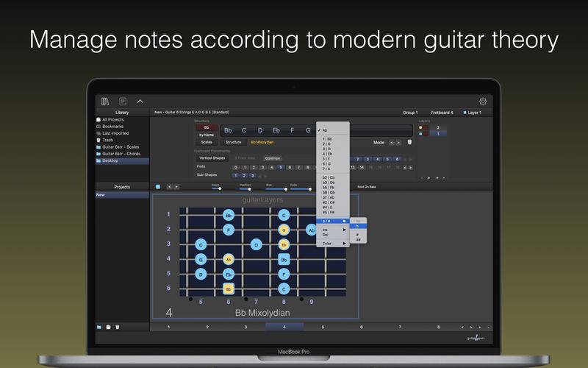Click the Structure button
Viewport: 588px width, 368px height.
pyautogui.click(x=233, y=142)
